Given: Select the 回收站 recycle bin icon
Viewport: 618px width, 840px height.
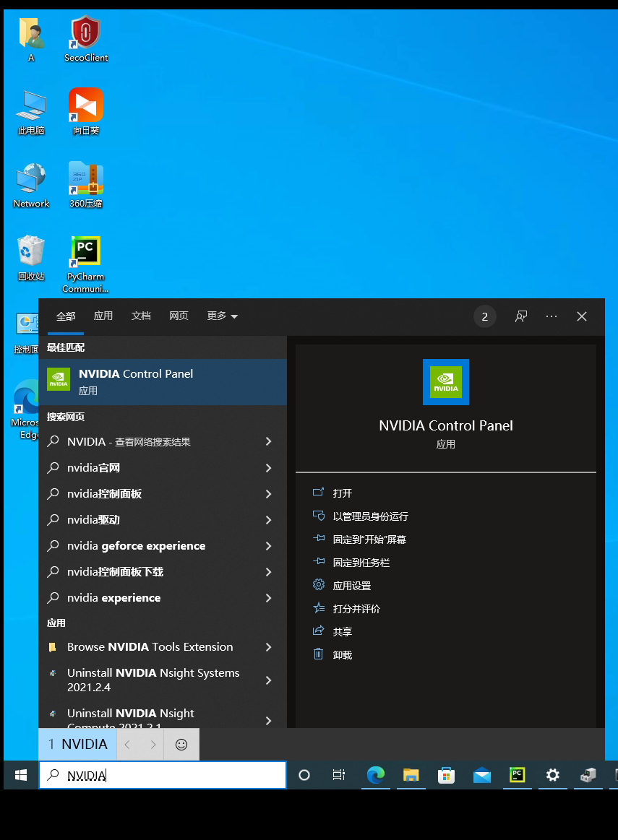Looking at the screenshot, I should click(x=31, y=259).
